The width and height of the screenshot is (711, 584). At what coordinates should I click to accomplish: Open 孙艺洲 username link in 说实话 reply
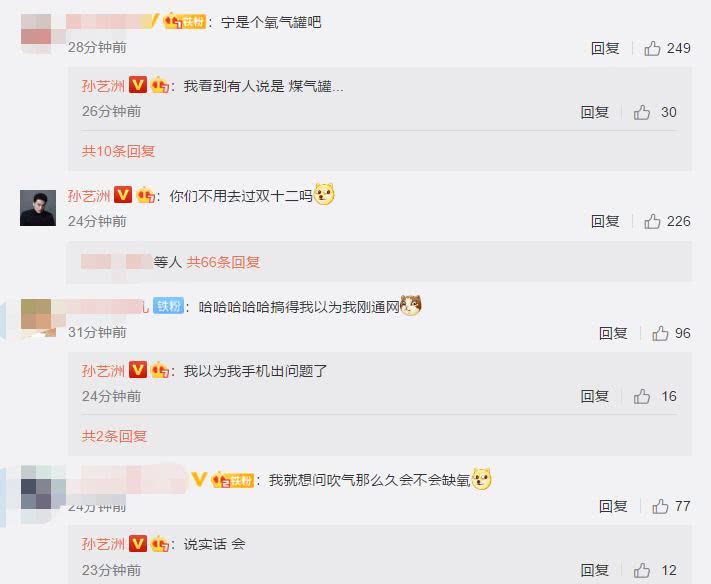click(x=103, y=544)
